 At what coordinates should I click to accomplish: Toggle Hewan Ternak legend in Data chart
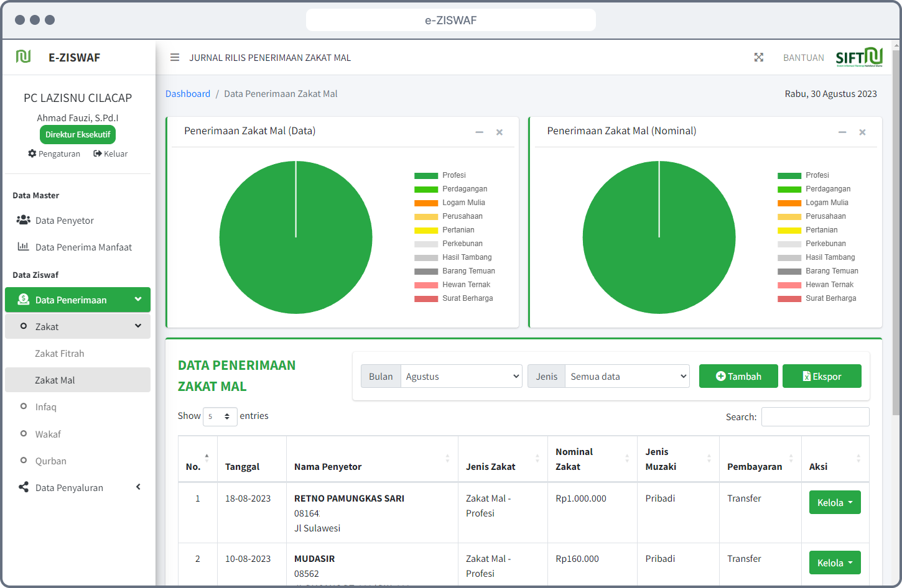466,285
